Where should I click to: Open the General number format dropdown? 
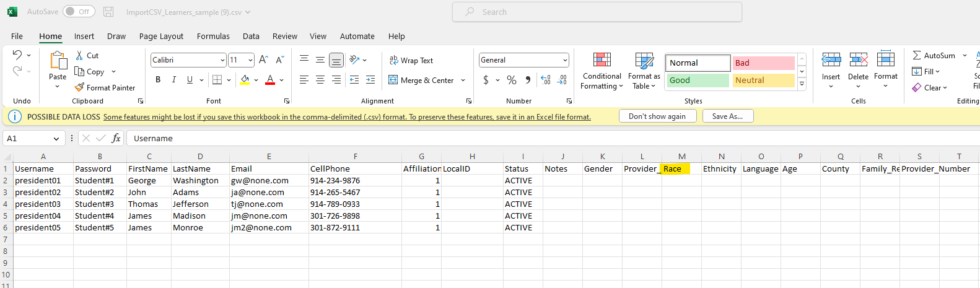pos(565,60)
